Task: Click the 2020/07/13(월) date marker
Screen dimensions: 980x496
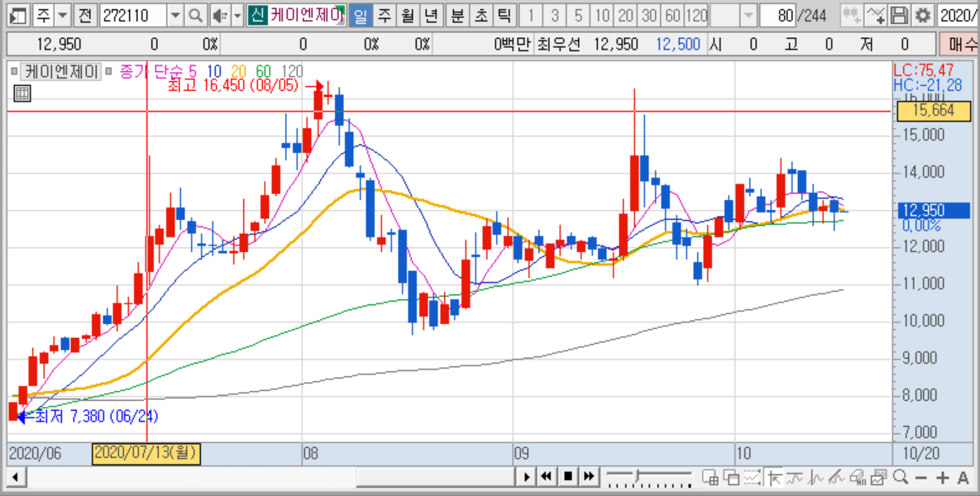Action: (x=146, y=454)
